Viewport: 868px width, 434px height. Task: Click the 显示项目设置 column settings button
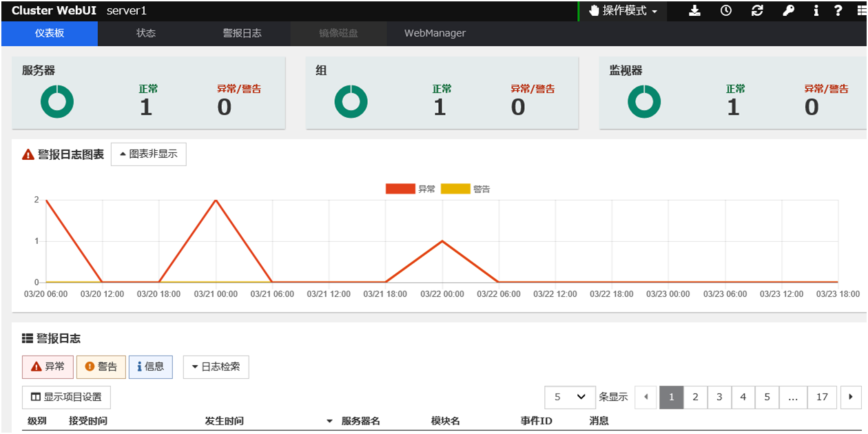pyautogui.click(x=66, y=397)
